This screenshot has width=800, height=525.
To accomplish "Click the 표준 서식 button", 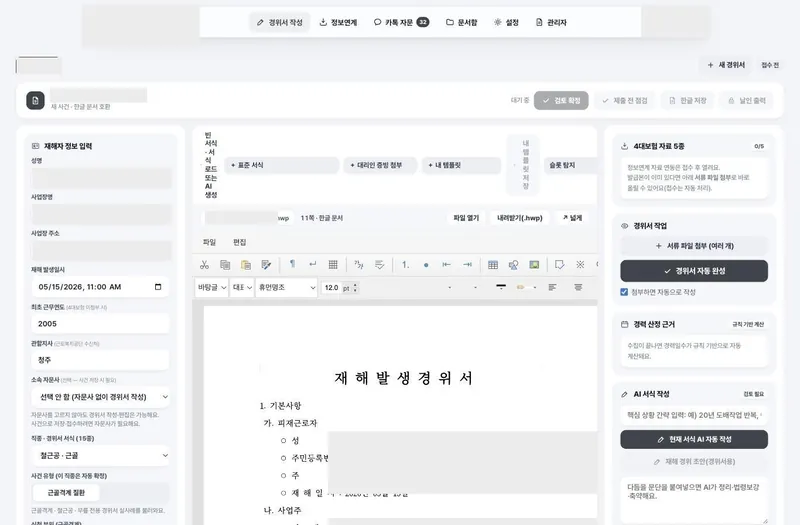I will tap(282, 165).
